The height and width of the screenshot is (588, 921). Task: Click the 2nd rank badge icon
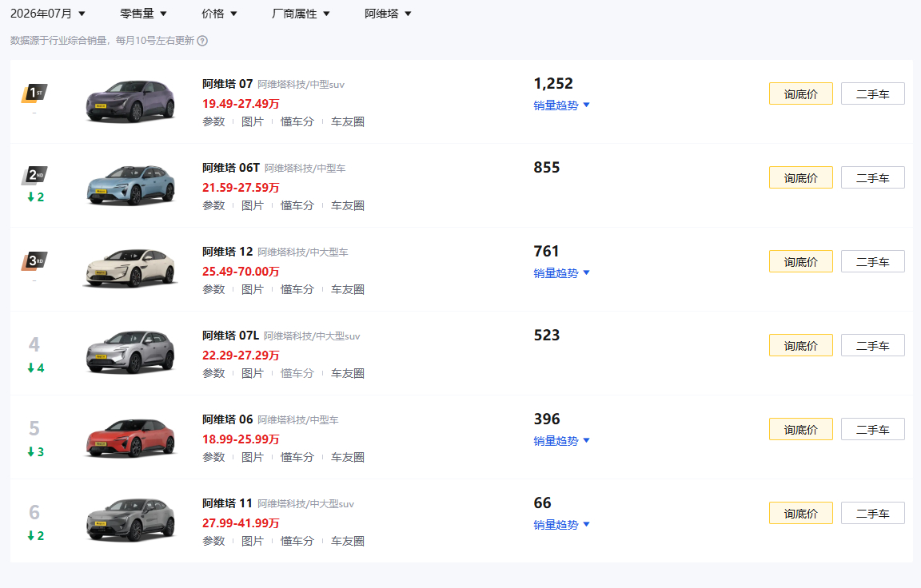point(34,176)
